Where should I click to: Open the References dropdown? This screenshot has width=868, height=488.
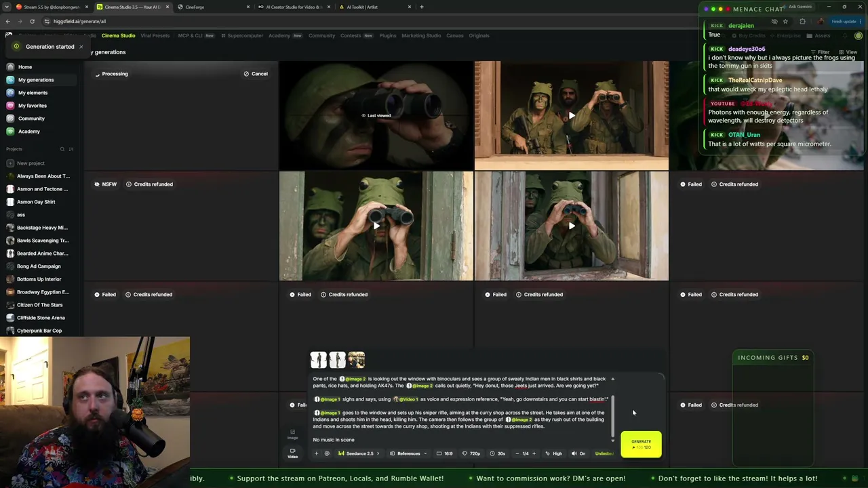pyautogui.click(x=408, y=453)
